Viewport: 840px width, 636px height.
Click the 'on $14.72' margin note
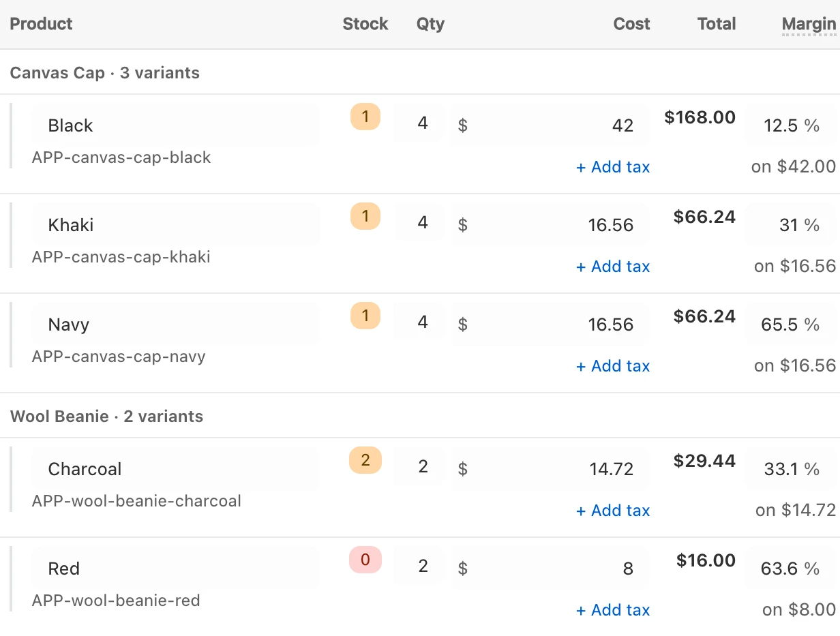pyautogui.click(x=796, y=511)
